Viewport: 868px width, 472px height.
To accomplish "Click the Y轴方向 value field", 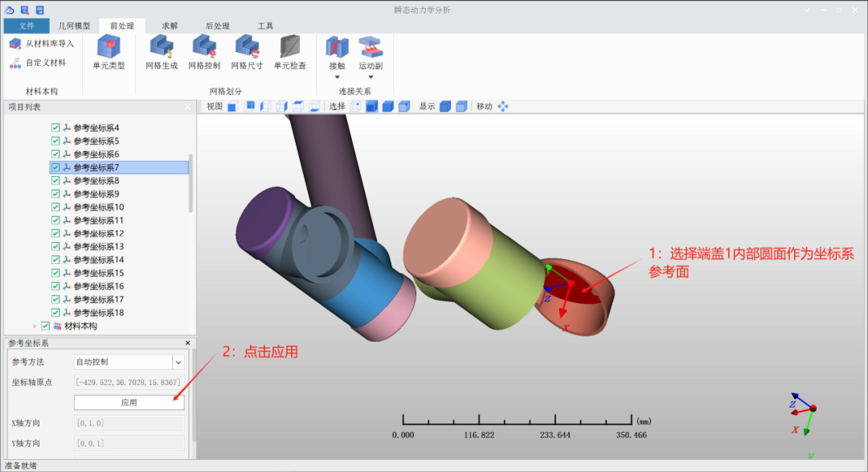I will coord(129,443).
